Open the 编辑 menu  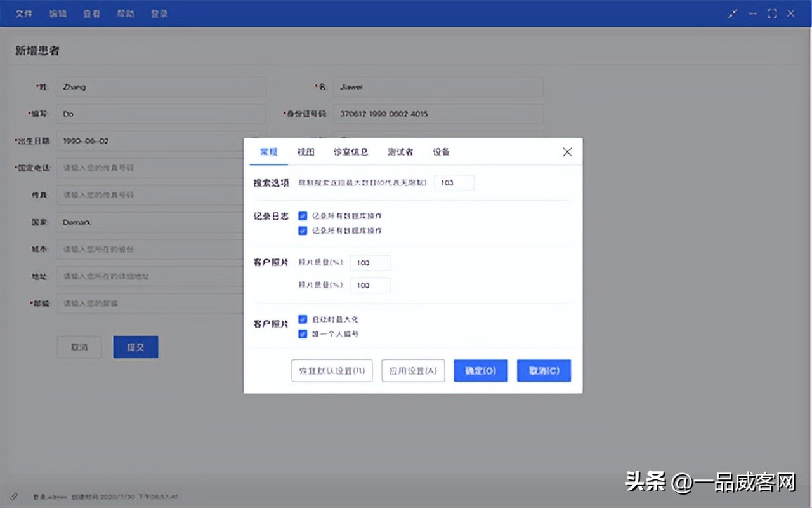[58, 13]
